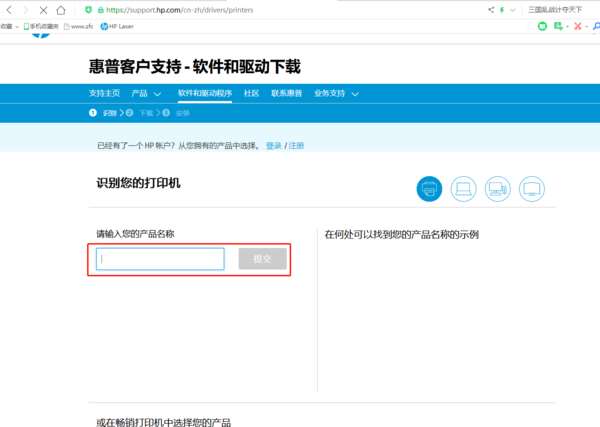Open the mobile favorites bookmark
The width and height of the screenshot is (600, 427).
pyautogui.click(x=41, y=26)
